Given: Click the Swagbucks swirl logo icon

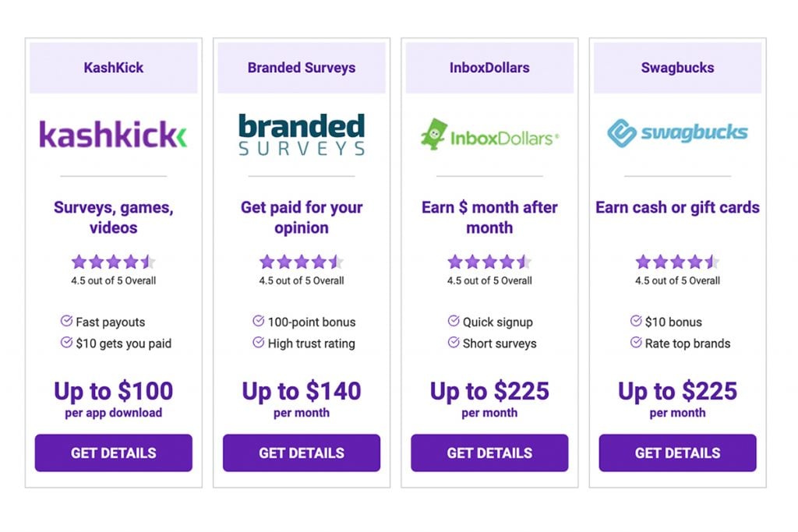Looking at the screenshot, I should point(623,132).
